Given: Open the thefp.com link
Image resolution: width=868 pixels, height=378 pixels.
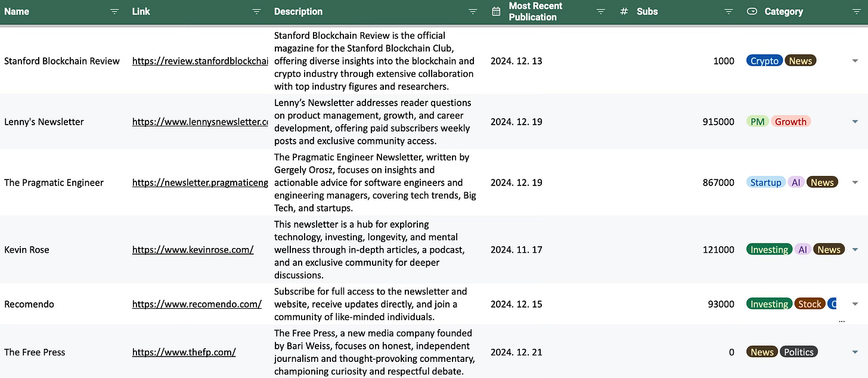Looking at the screenshot, I should (x=184, y=352).
